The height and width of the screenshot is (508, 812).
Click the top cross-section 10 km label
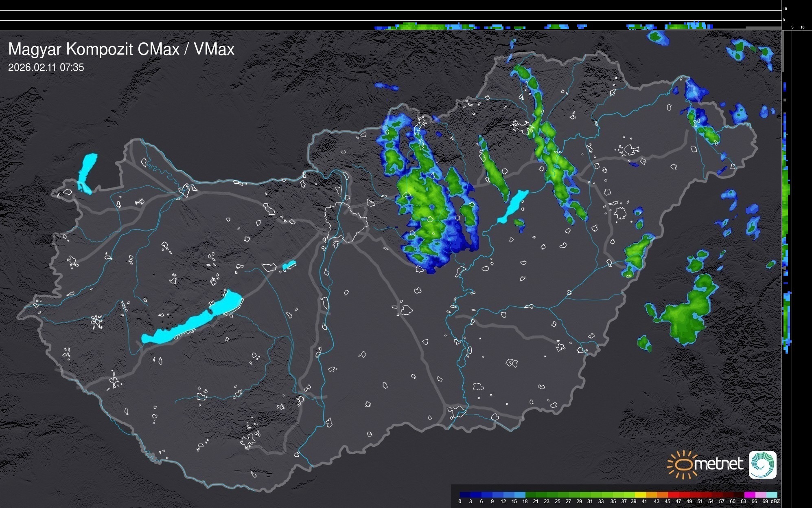pyautogui.click(x=785, y=9)
